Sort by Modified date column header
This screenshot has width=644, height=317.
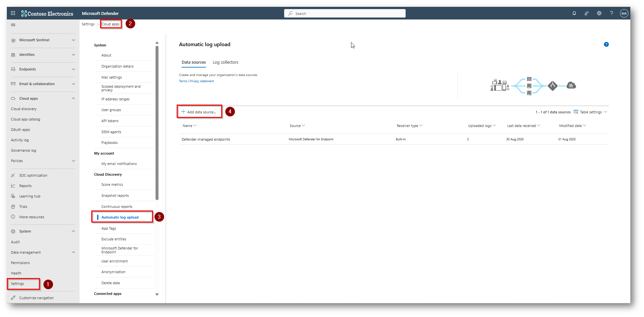pyautogui.click(x=573, y=126)
